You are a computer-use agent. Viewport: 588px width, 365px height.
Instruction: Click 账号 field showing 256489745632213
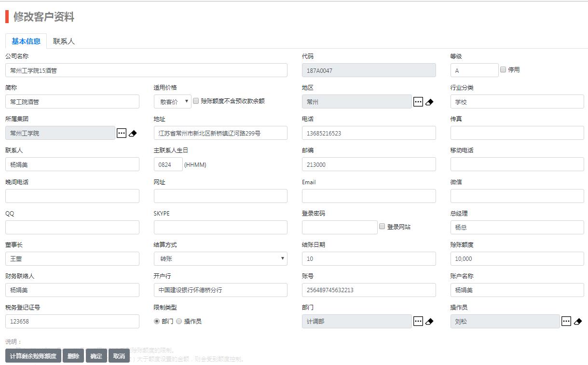pyautogui.click(x=369, y=290)
